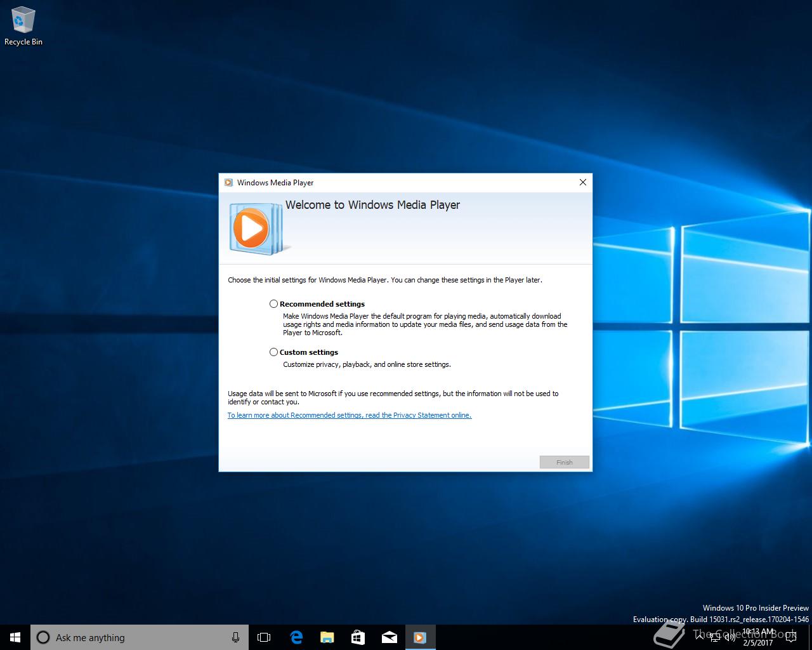Select the Recycle Bin desktop icon

(23, 27)
